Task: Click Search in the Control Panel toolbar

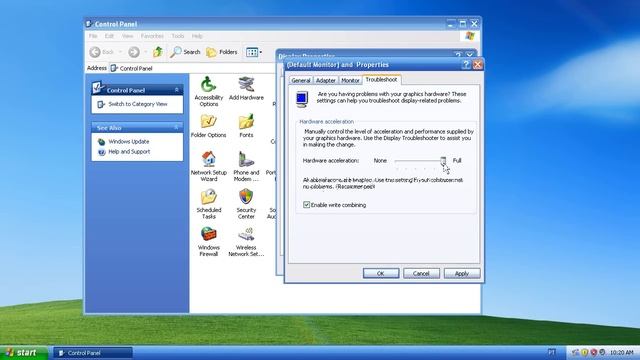Action: tap(185, 52)
